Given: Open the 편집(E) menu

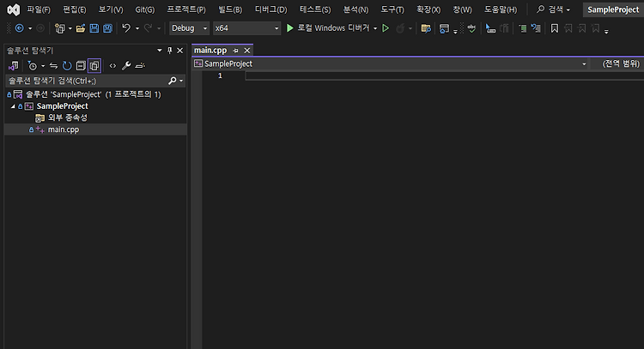Looking at the screenshot, I should pos(75,9).
